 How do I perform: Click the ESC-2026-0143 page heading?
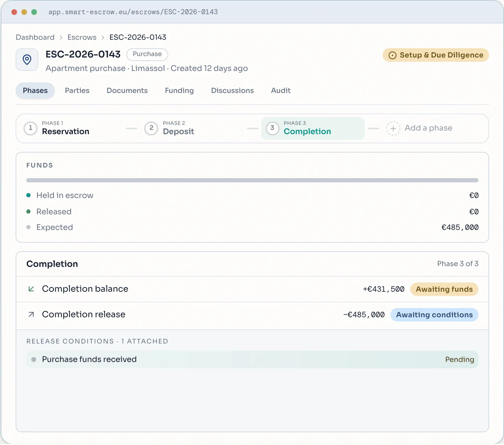tap(83, 54)
